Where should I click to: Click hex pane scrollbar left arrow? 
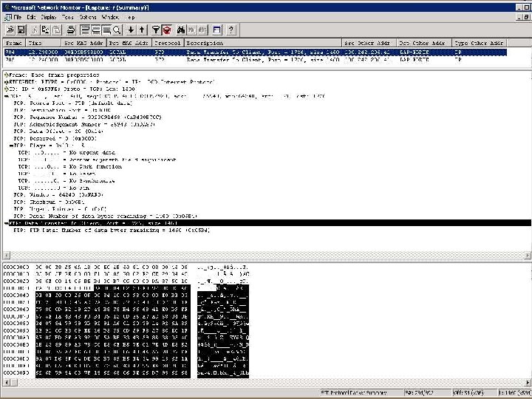coord(7,383)
